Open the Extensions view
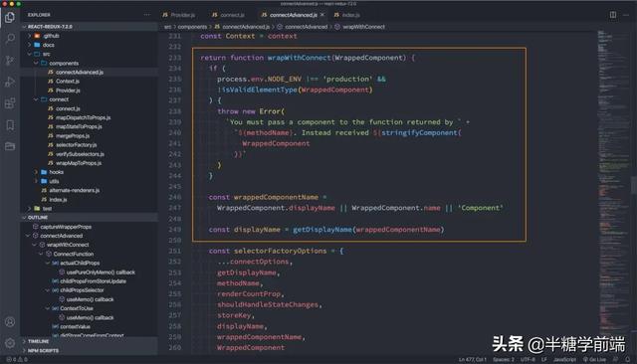 coord(10,103)
